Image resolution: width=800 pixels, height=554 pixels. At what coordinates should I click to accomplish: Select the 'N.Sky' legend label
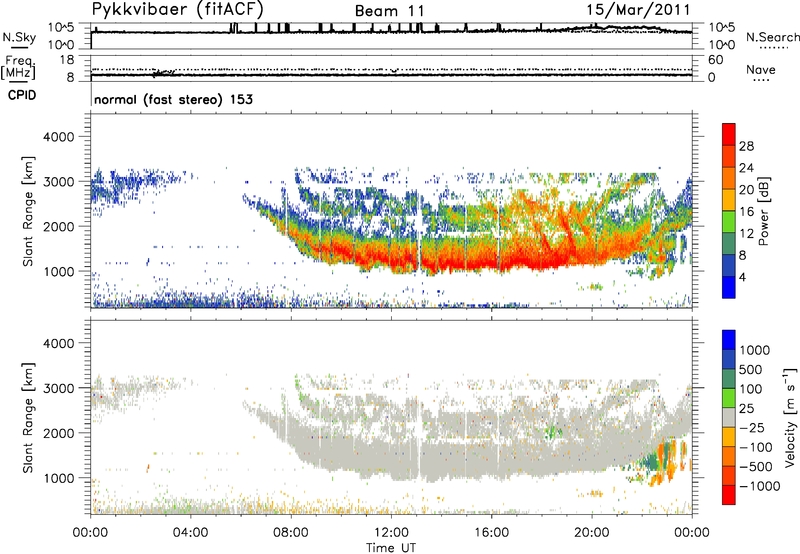(19, 37)
